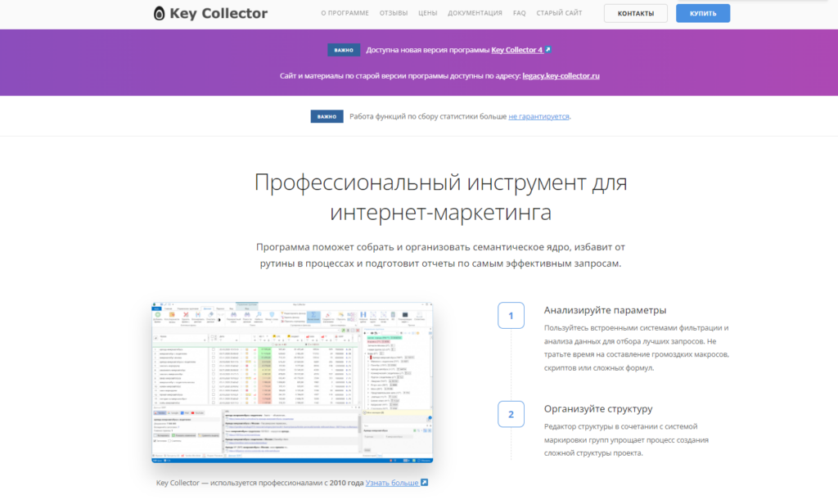This screenshot has height=504, width=838.
Task: Open external-link icon next to Key Collector 4
Action: tap(547, 50)
